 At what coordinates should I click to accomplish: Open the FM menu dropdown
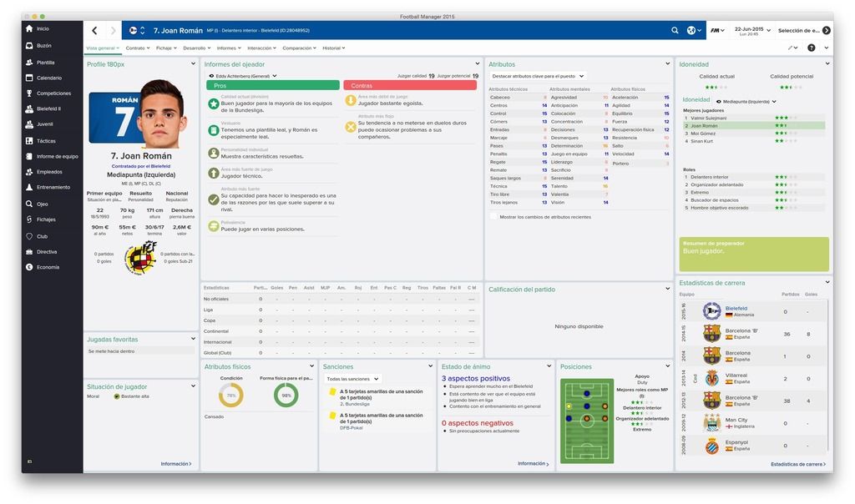pos(717,31)
